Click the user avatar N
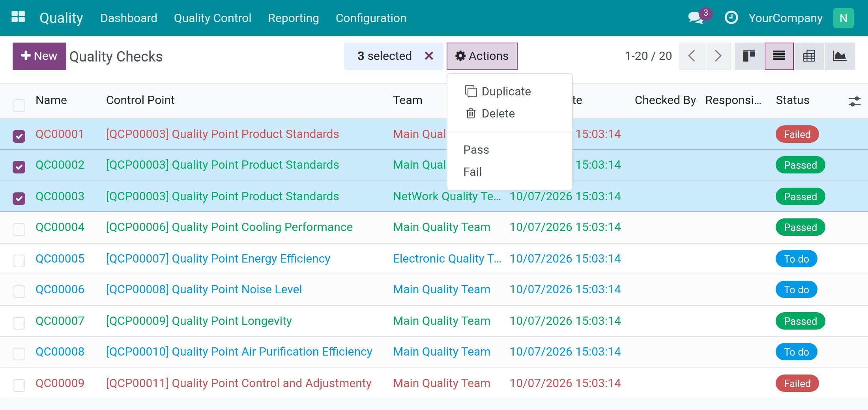Viewport: 868px width, 410px height. (x=843, y=18)
